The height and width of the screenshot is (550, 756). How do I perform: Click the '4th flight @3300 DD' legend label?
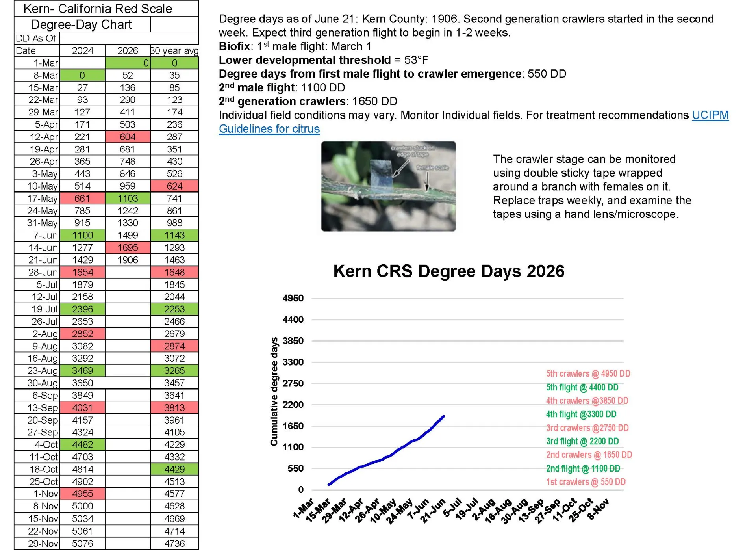click(x=581, y=414)
